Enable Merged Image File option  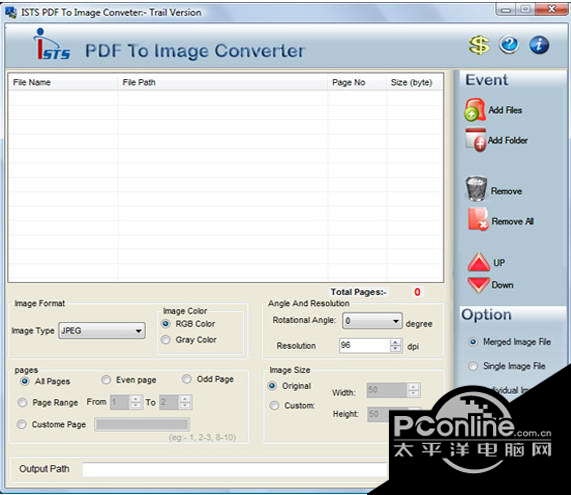(473, 342)
